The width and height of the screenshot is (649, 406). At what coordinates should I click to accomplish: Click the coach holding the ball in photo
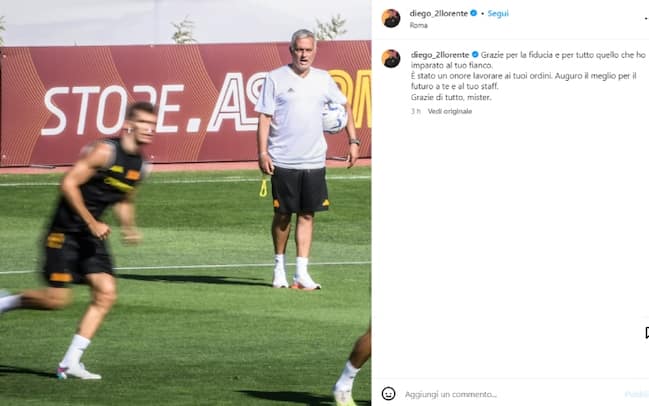click(303, 159)
